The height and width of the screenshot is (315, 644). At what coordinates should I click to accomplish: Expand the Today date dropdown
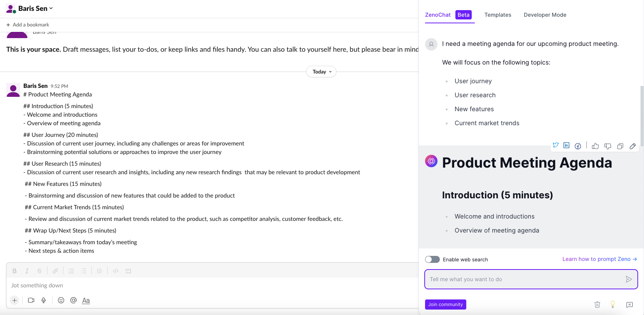tap(321, 72)
